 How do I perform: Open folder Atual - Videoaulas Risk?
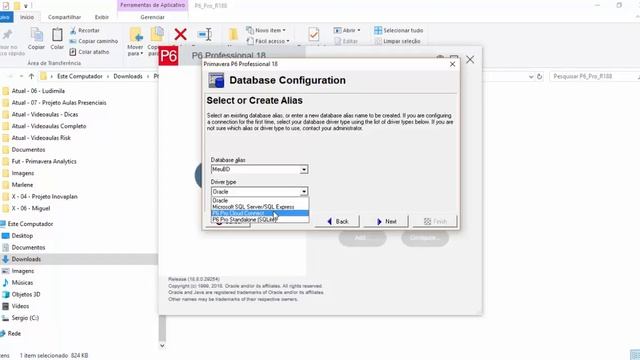pos(41,138)
